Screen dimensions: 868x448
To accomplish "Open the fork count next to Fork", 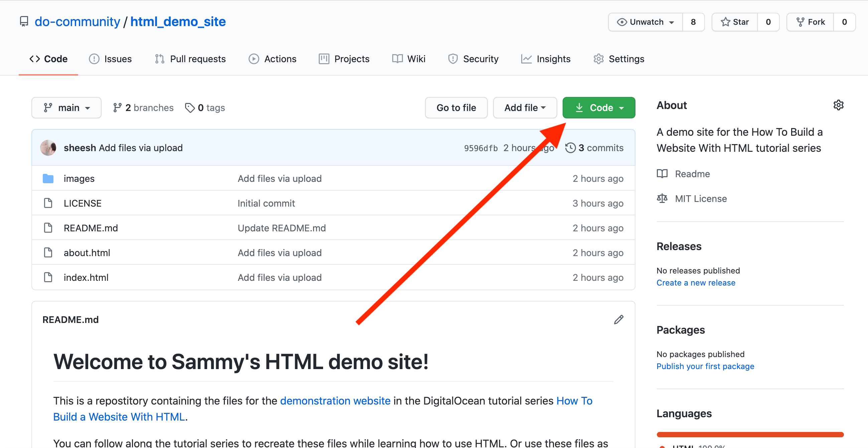I will tap(844, 22).
